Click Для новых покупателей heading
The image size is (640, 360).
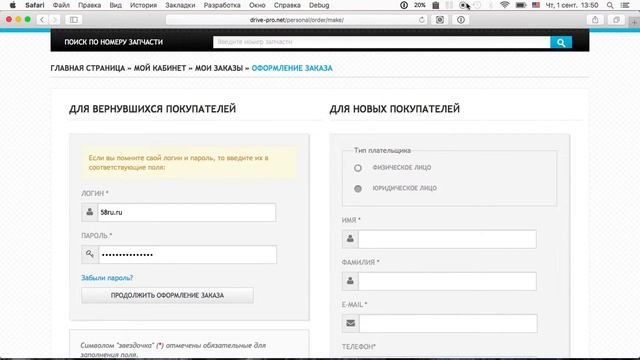[x=395, y=109]
